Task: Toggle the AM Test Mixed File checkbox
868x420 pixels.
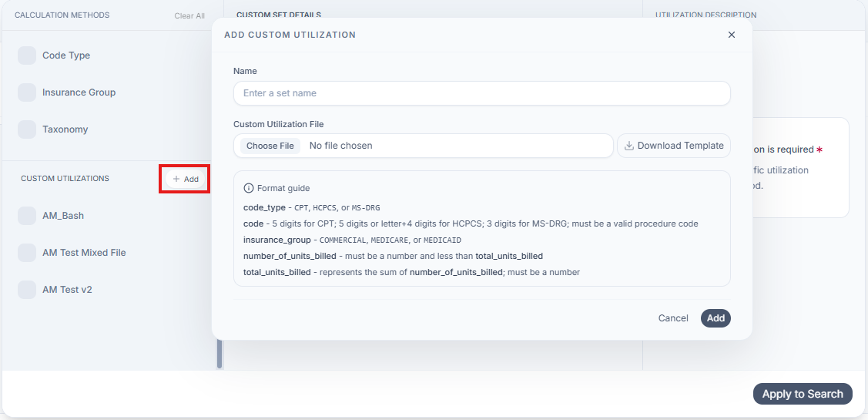Action: [x=26, y=253]
